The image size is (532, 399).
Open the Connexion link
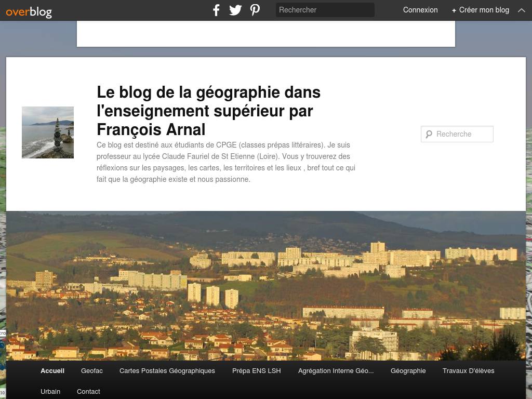[x=420, y=10]
